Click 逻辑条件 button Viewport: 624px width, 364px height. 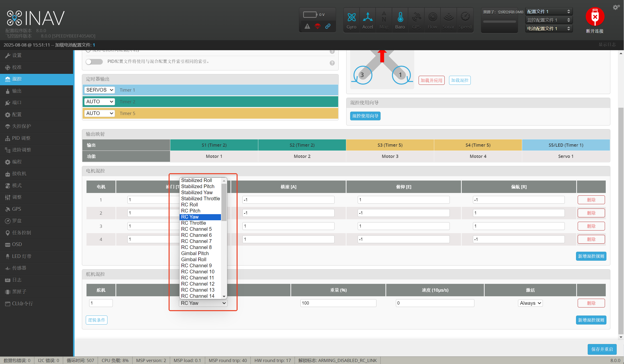(96, 320)
